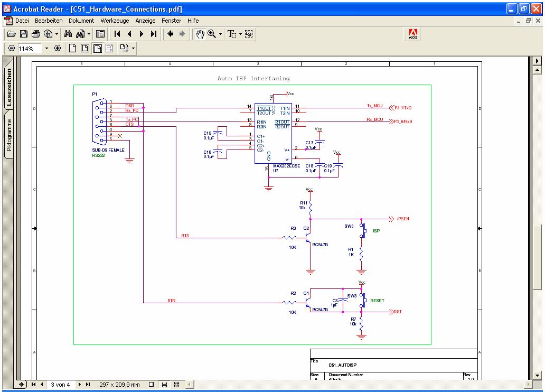Click the Adobe logo button
The width and height of the screenshot is (545, 392).
pos(413,34)
